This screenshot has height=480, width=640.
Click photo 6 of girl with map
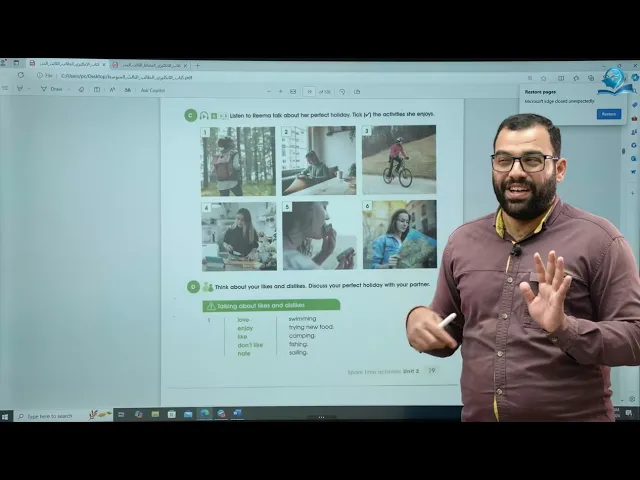400,234
